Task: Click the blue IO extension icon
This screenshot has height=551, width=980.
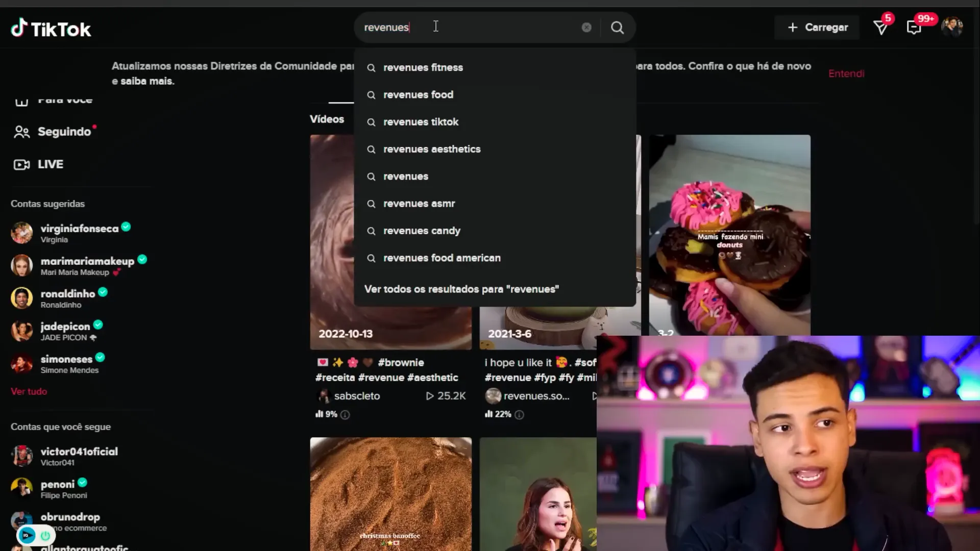Action: (26, 535)
